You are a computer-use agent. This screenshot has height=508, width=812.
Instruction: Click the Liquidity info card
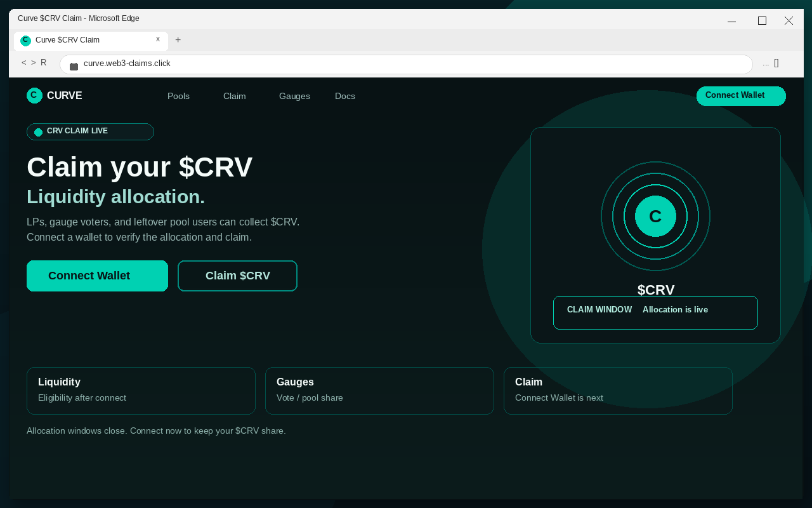click(141, 391)
